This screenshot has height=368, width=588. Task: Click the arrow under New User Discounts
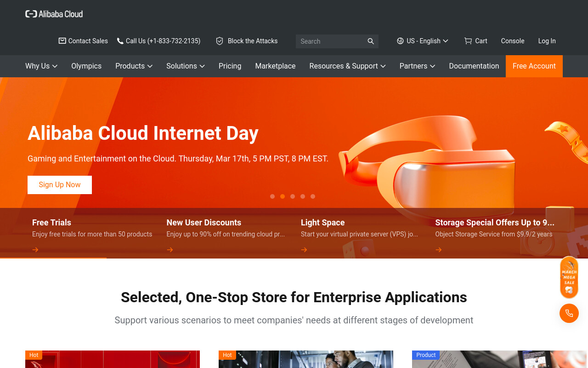(170, 250)
